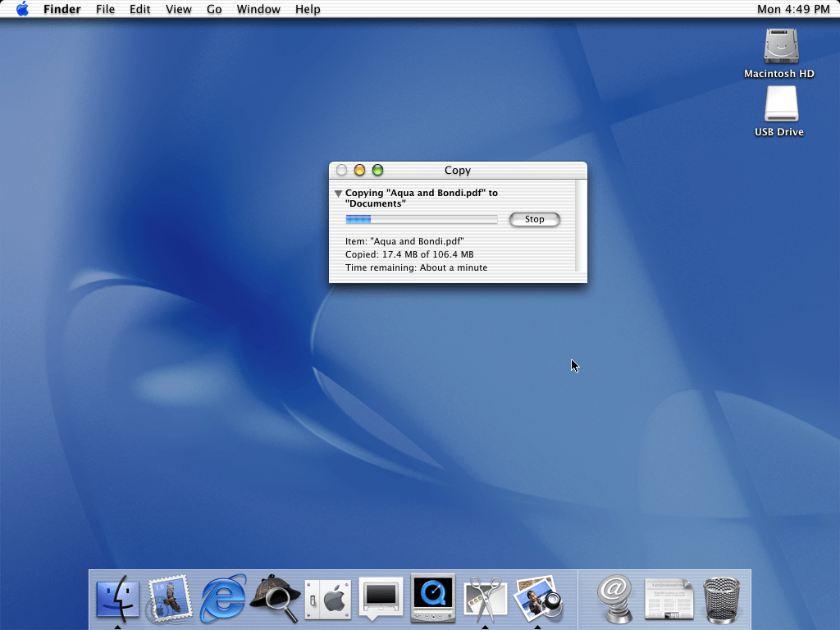The height and width of the screenshot is (630, 840).
Task: Open the Help menu
Action: (x=308, y=9)
